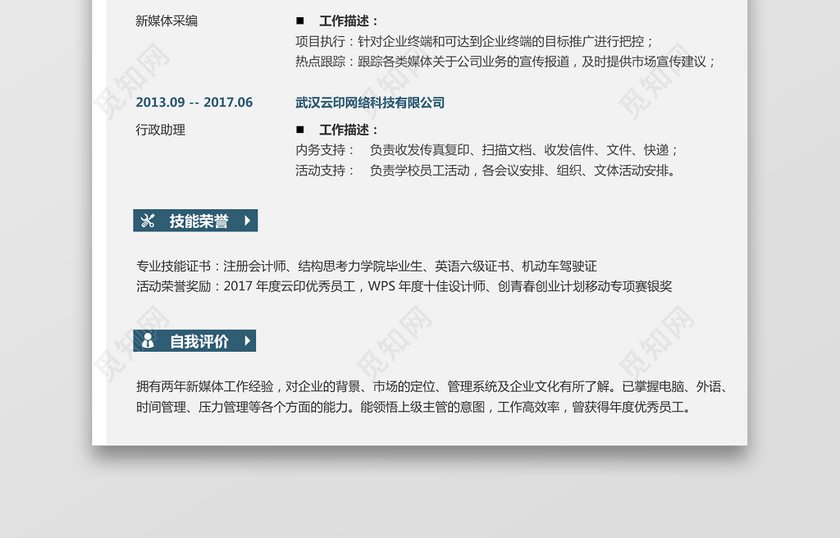Click the job title 行政助理
This screenshot has height=538, width=840.
[160, 130]
